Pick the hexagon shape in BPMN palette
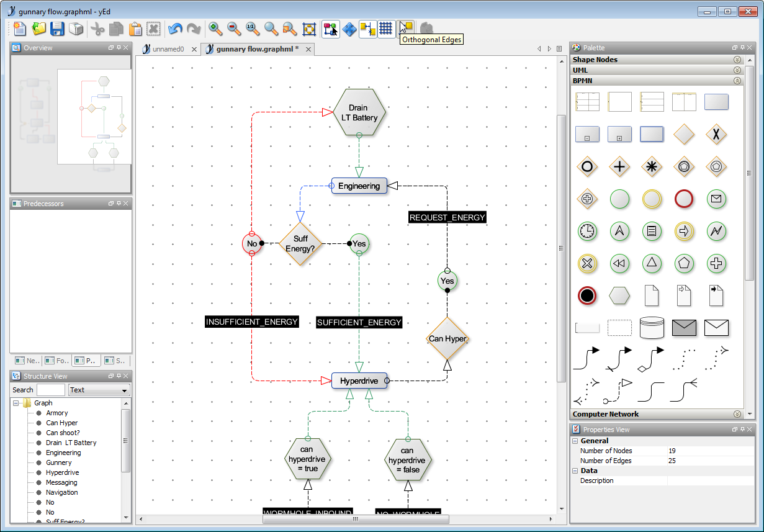764x532 pixels. [619, 295]
